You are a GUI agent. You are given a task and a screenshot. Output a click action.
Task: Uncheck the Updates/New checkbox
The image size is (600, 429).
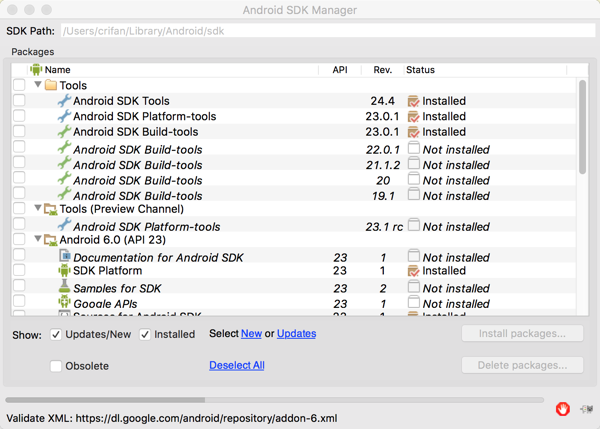click(x=57, y=335)
